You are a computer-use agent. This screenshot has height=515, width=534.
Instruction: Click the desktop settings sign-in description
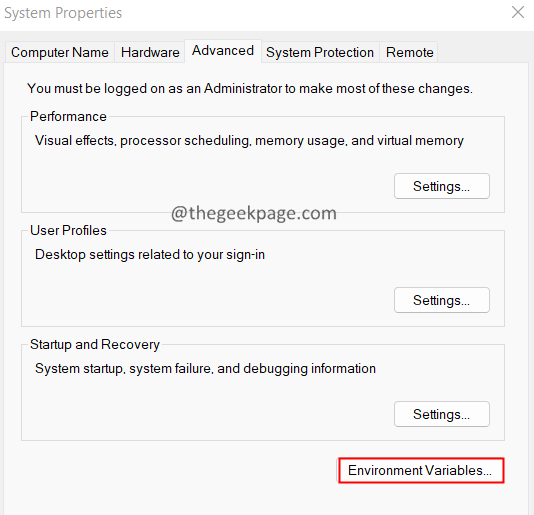(x=150, y=255)
